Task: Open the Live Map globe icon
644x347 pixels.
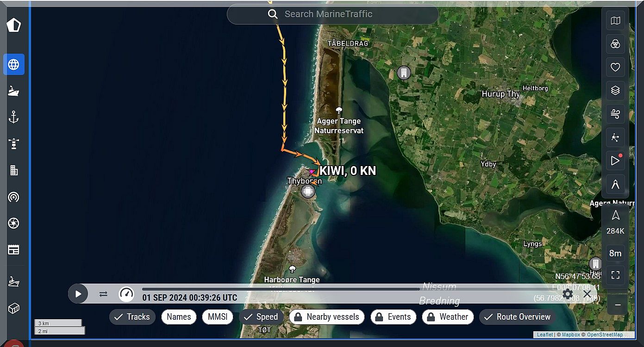Action: (14, 64)
